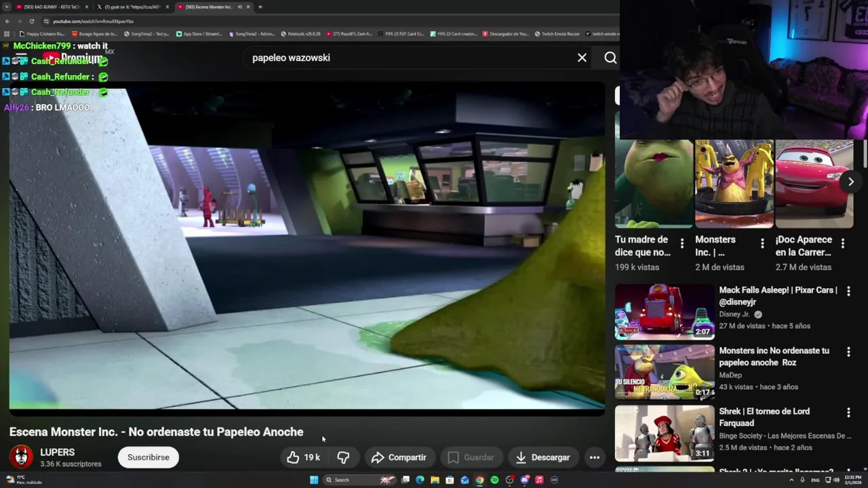The height and width of the screenshot is (488, 868).
Task: Mute the playing tab via speaker icon
Action: pyautogui.click(x=239, y=7)
